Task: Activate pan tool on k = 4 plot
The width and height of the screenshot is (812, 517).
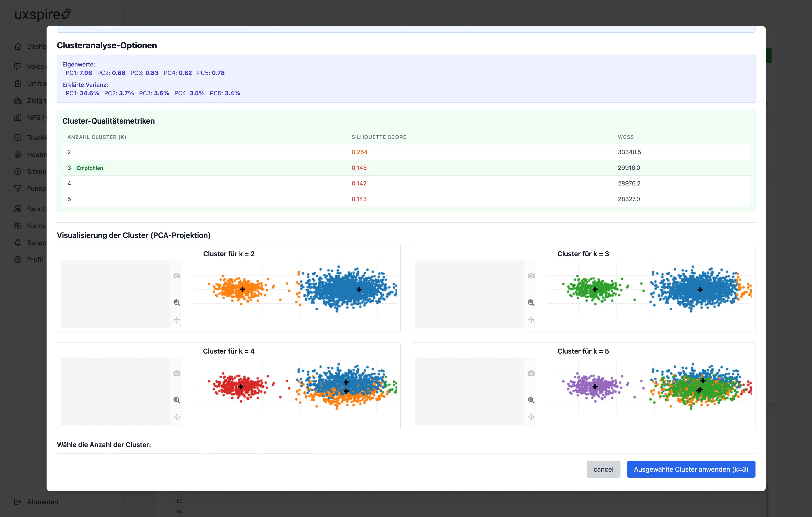Action: (177, 417)
